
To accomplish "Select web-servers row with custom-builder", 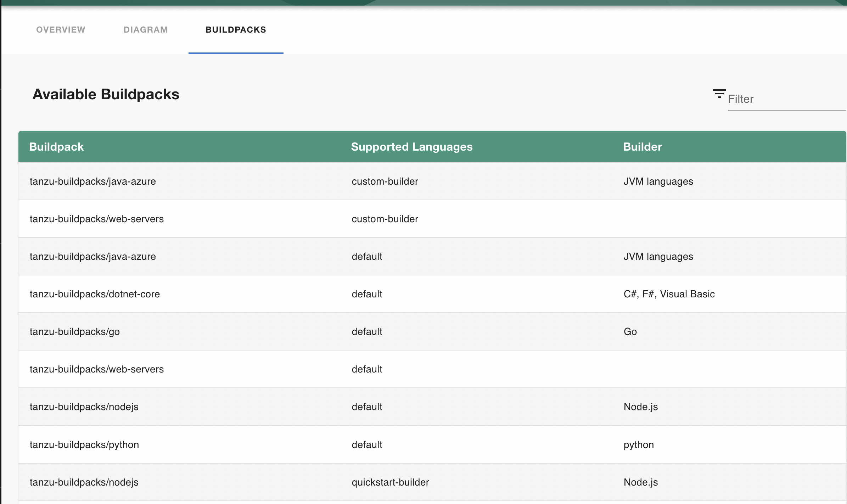I will pos(96,219).
